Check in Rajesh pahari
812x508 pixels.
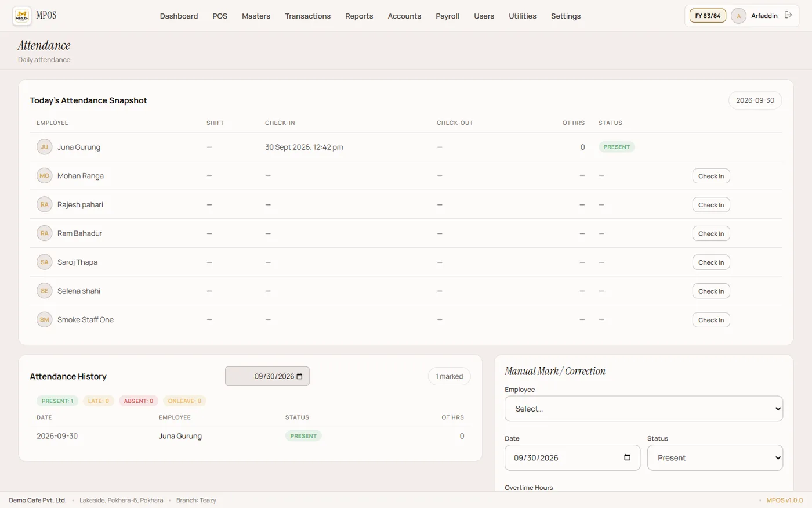point(711,205)
